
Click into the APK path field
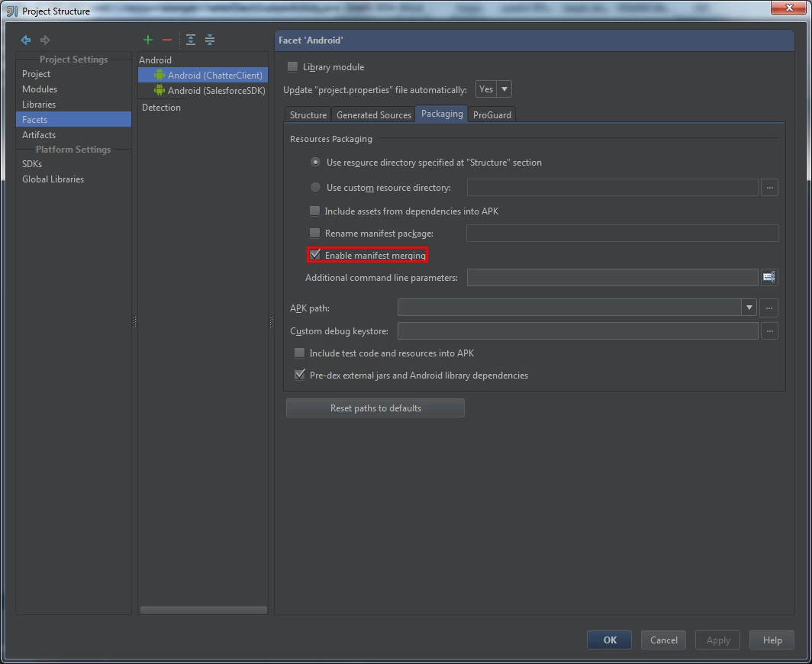[x=569, y=308]
